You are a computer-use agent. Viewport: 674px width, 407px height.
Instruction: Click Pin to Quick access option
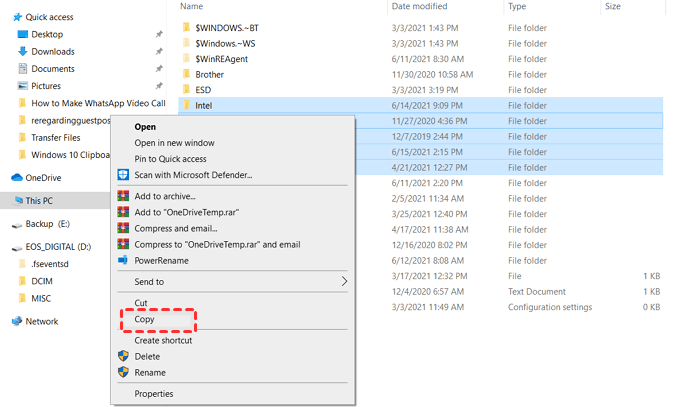pyautogui.click(x=170, y=159)
